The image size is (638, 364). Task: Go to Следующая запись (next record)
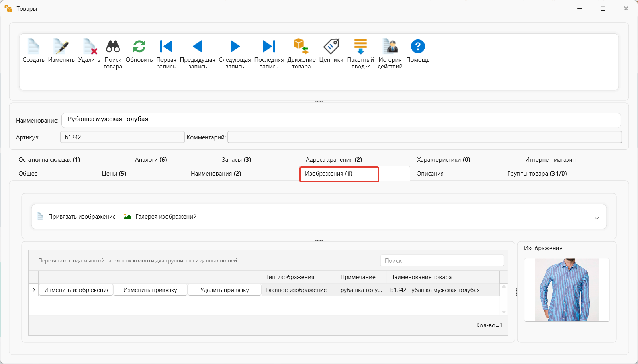(x=235, y=46)
